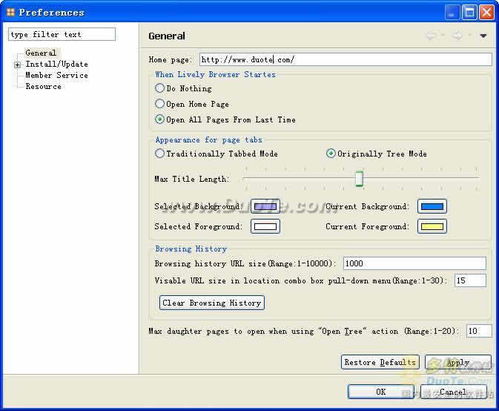The height and width of the screenshot is (411, 499).
Task: Select the Do Nothing radio option
Action: [x=160, y=88]
